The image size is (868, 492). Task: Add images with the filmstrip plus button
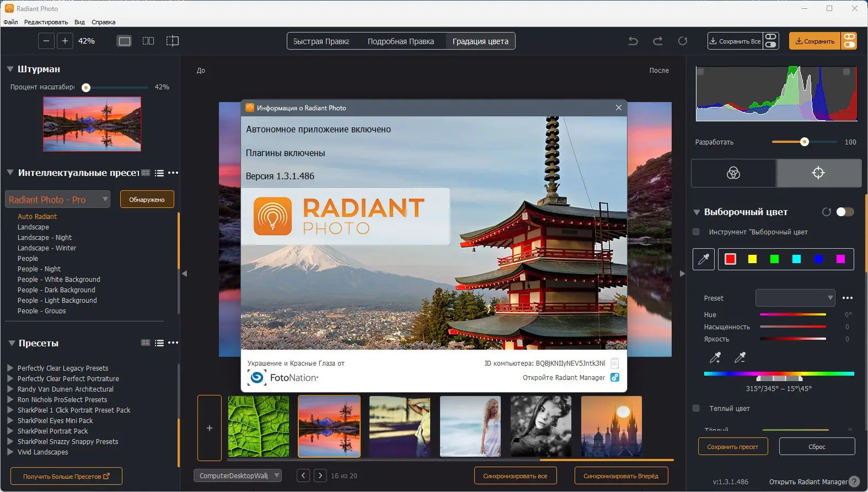pos(210,427)
